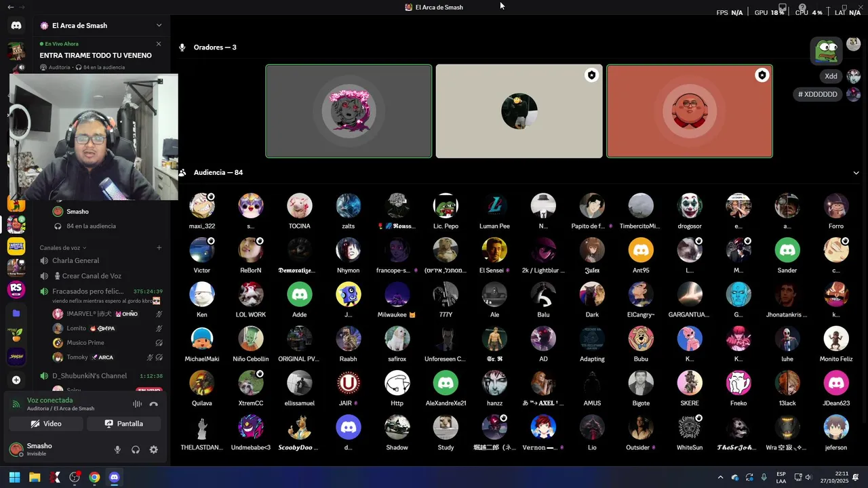Open audience member Lic. Pepo avatar

point(446,205)
